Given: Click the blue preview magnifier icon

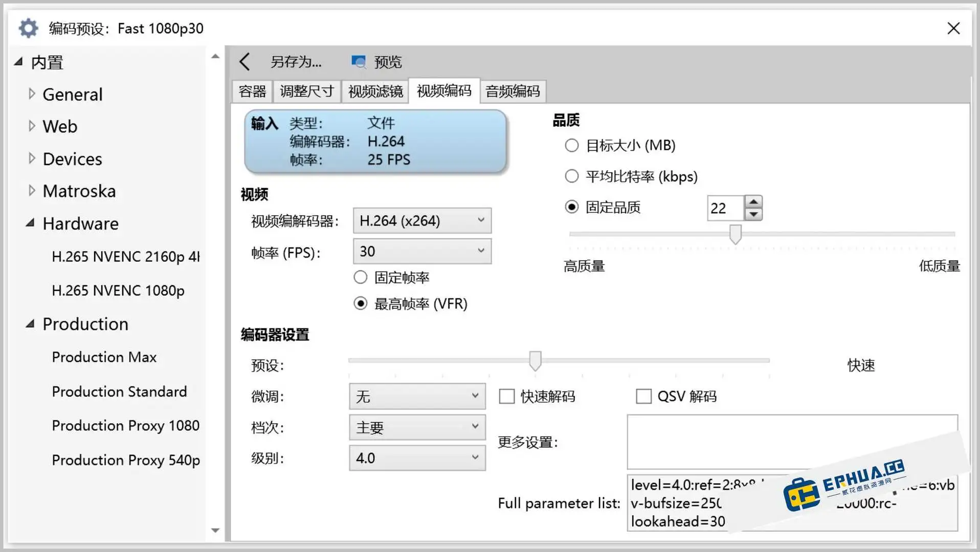Looking at the screenshot, I should coord(359,61).
